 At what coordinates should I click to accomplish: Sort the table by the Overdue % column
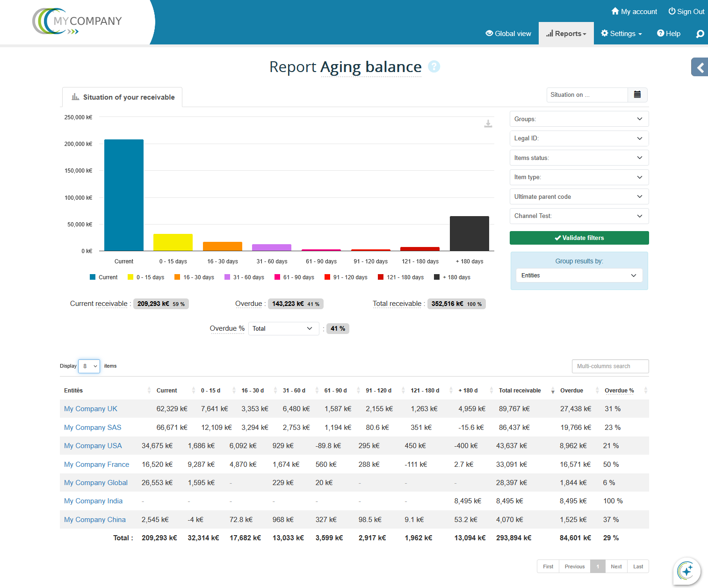(x=619, y=391)
